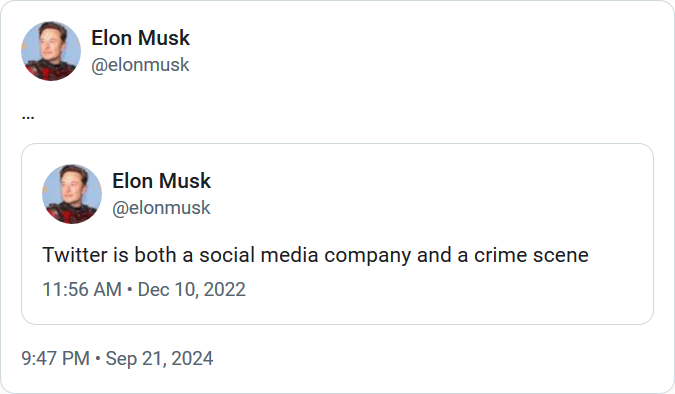Open the top Elon Musk display name

click(140, 38)
